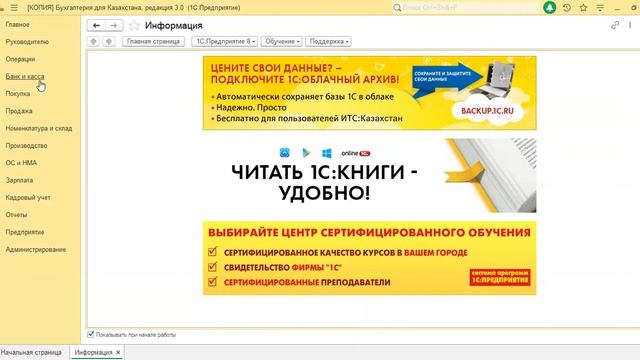Open the Банк и касса section
Screen dimensions: 640x360
tap(25, 76)
